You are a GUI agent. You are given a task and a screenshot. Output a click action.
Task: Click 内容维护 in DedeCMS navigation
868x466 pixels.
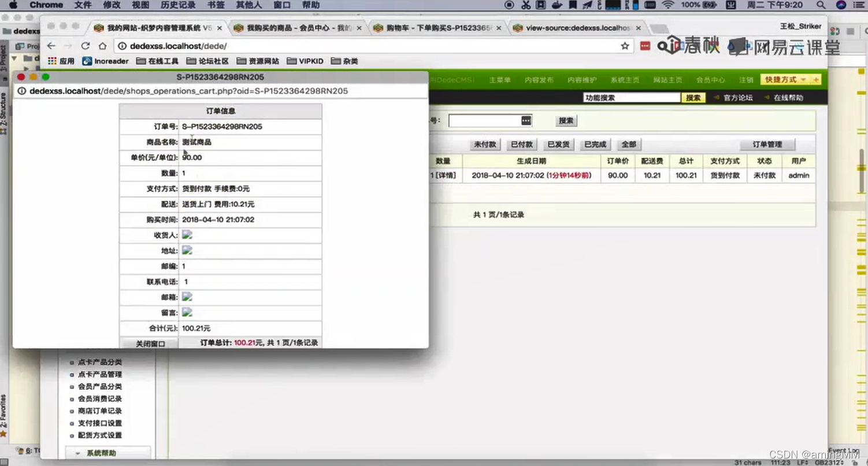click(x=582, y=80)
